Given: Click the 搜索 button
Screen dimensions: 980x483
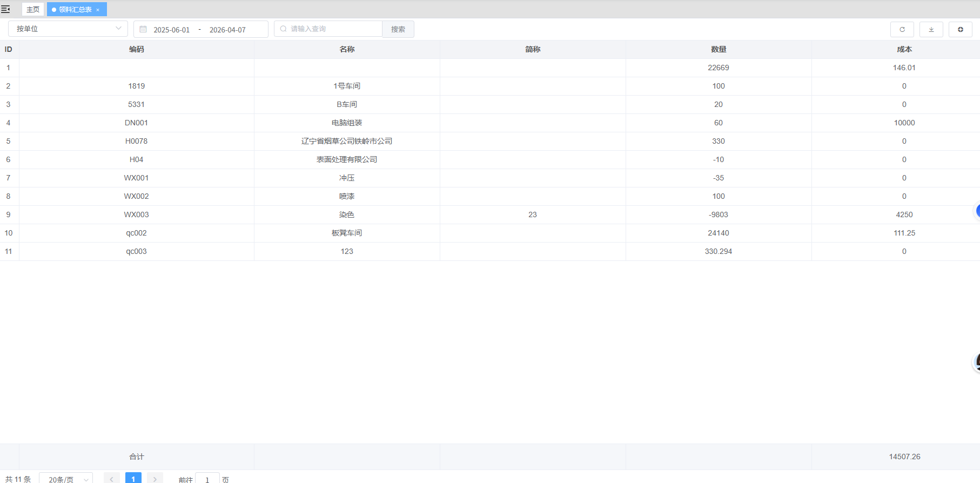Looking at the screenshot, I should 398,29.
